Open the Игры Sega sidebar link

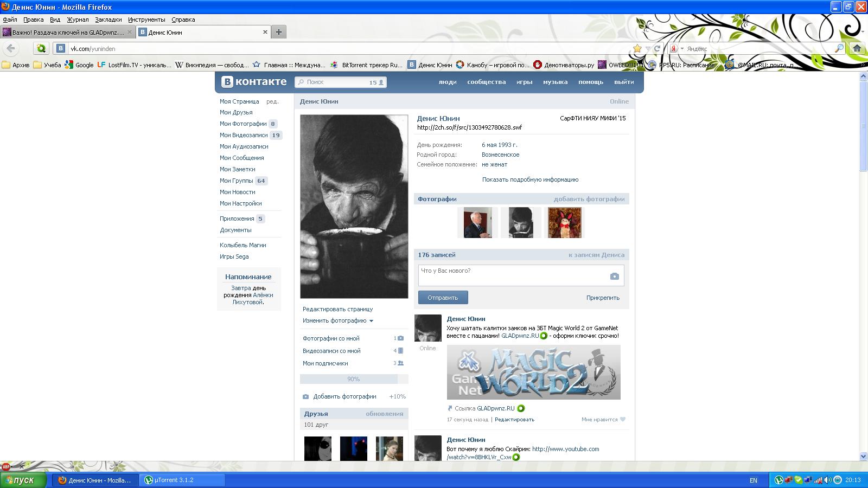[x=234, y=256]
